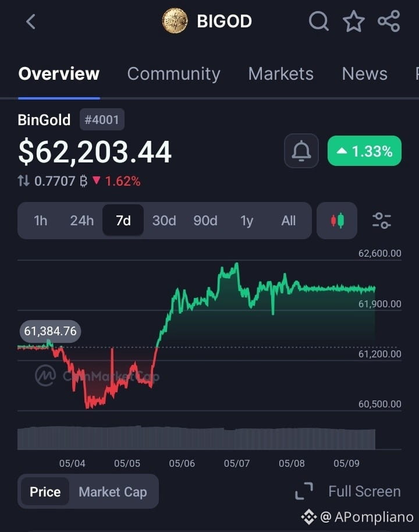Screen dimensions: 419x532
Task: Tap the 05/04 date label
Action: tap(72, 463)
